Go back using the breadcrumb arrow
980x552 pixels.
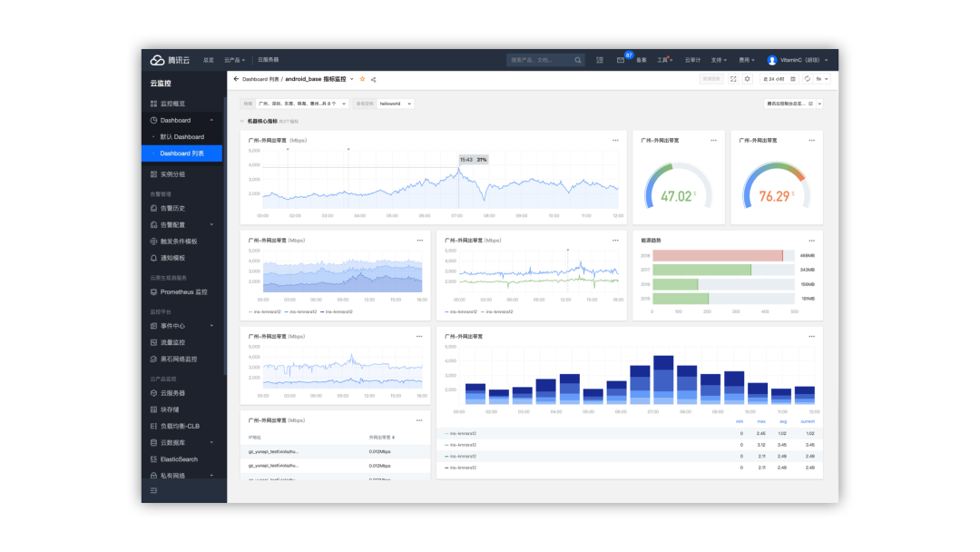tap(236, 79)
